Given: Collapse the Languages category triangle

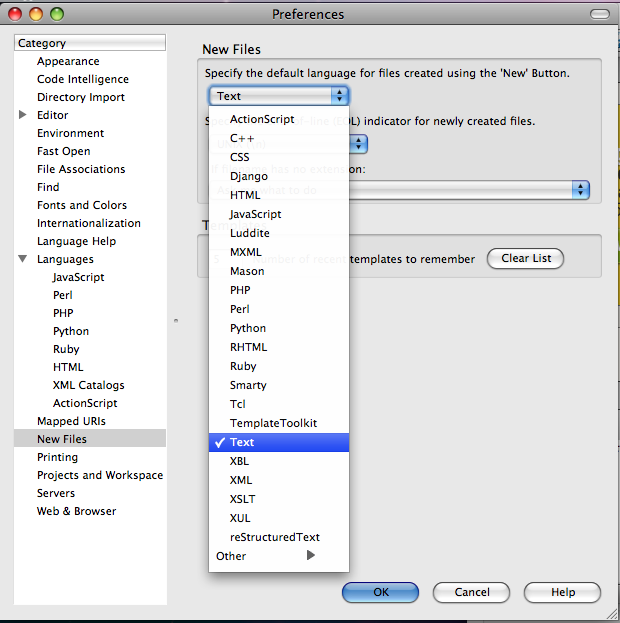Looking at the screenshot, I should (24, 260).
